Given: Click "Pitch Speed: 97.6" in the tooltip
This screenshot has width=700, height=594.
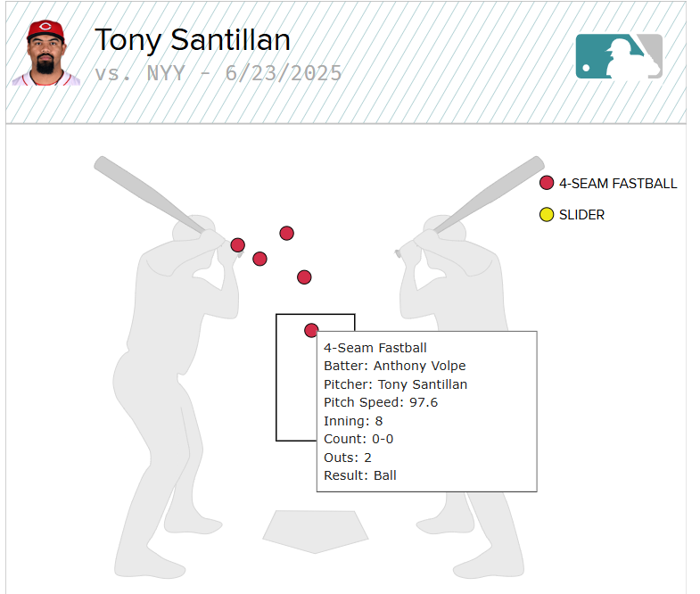Looking at the screenshot, I should pyautogui.click(x=381, y=402).
